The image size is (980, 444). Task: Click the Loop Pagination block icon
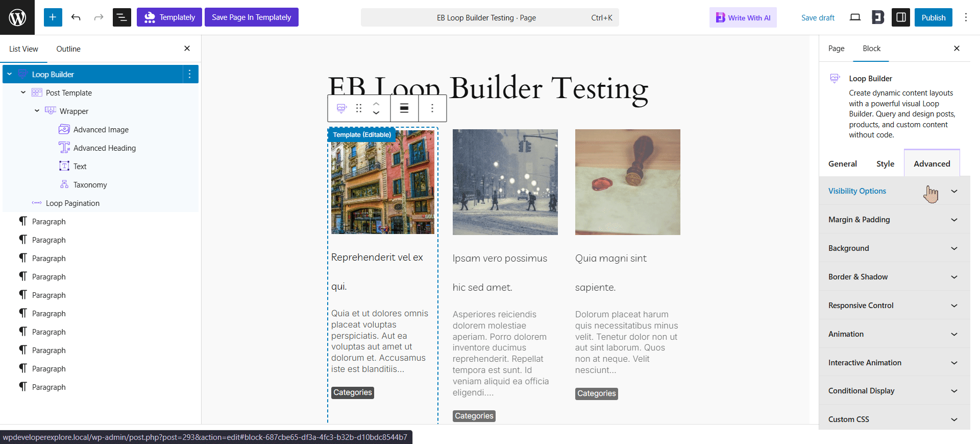click(37, 203)
